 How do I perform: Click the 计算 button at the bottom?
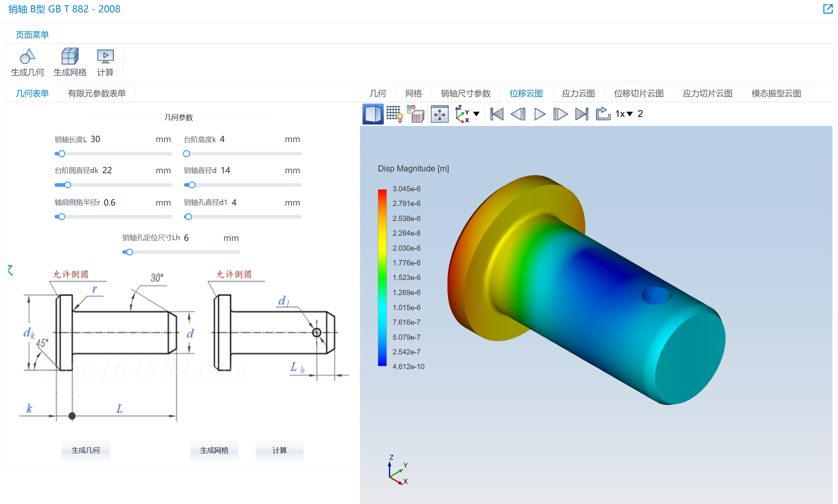click(x=279, y=450)
